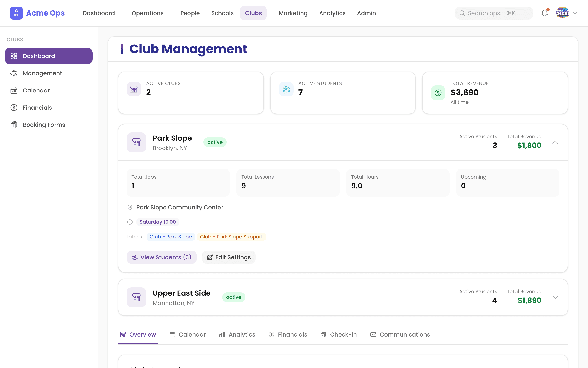Click the Acme Ops logo icon
The image size is (588, 368).
click(x=16, y=13)
